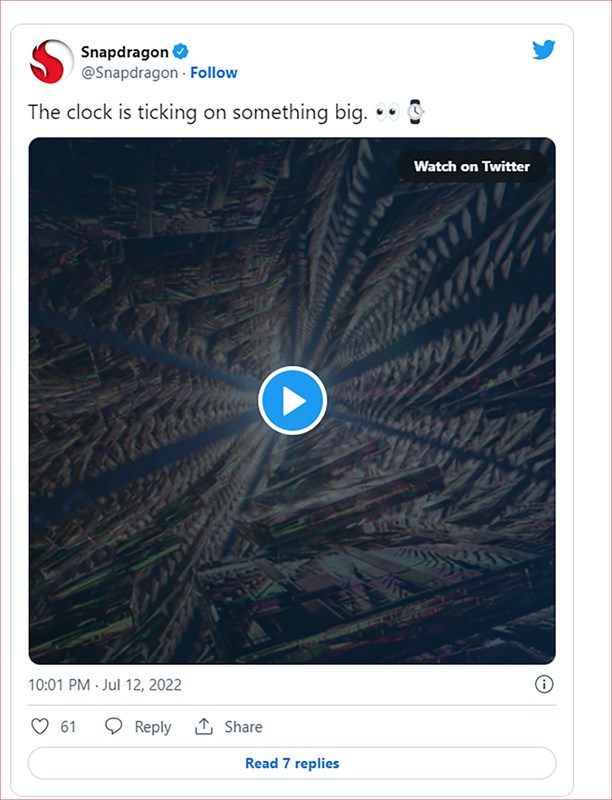The height and width of the screenshot is (800, 612).
Task: Open the Twitter info icon
Action: click(544, 685)
